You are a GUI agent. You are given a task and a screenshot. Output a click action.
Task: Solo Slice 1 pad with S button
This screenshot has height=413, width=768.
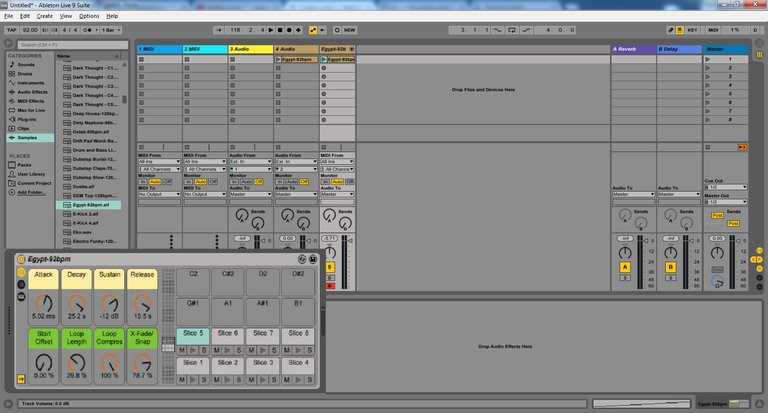pyautogui.click(x=204, y=380)
